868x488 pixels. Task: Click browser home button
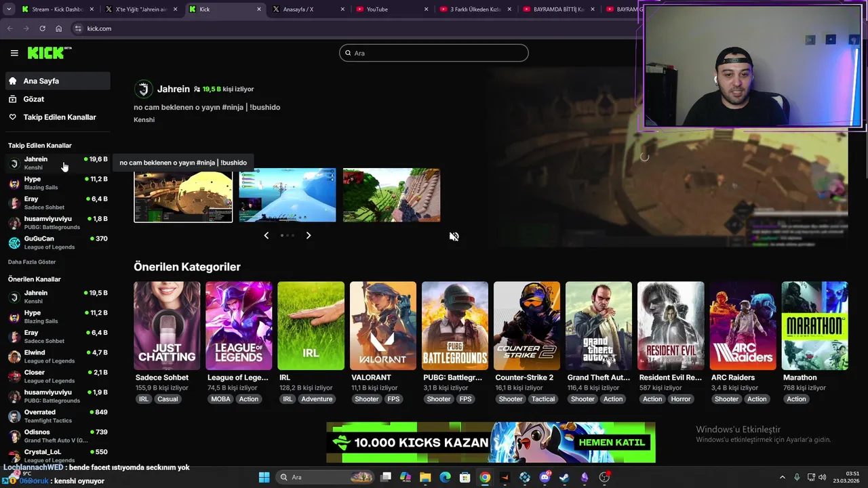coord(58,28)
